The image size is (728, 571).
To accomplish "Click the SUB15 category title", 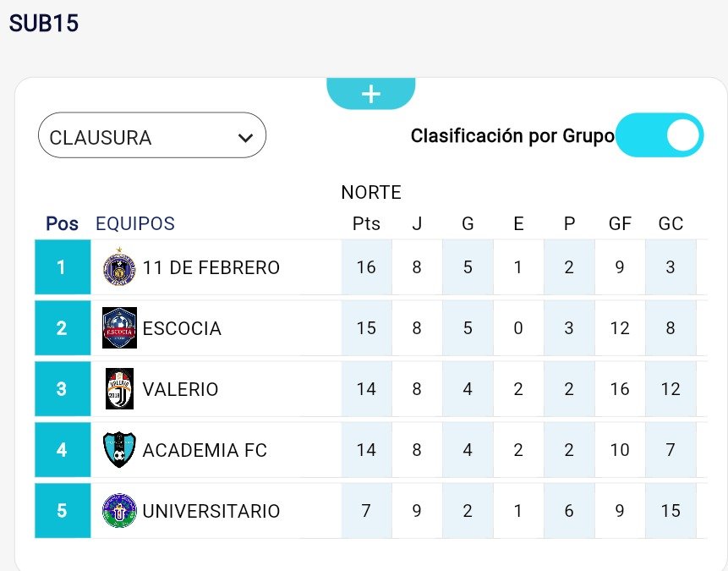I will point(44,24).
